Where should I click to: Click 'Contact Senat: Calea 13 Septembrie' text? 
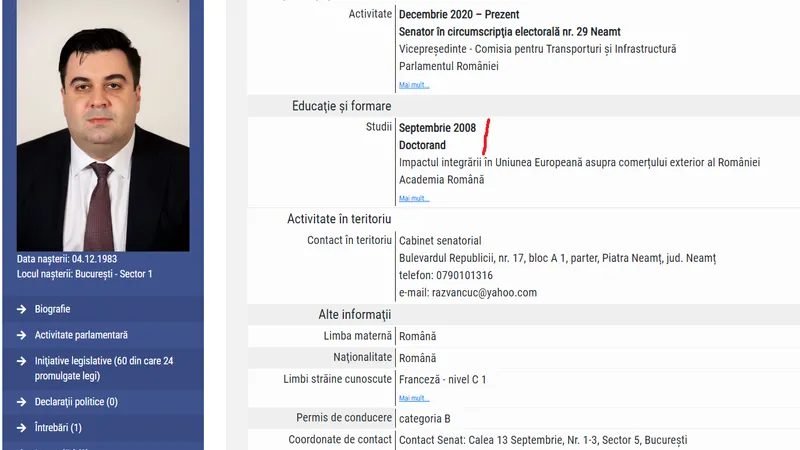coord(543,440)
